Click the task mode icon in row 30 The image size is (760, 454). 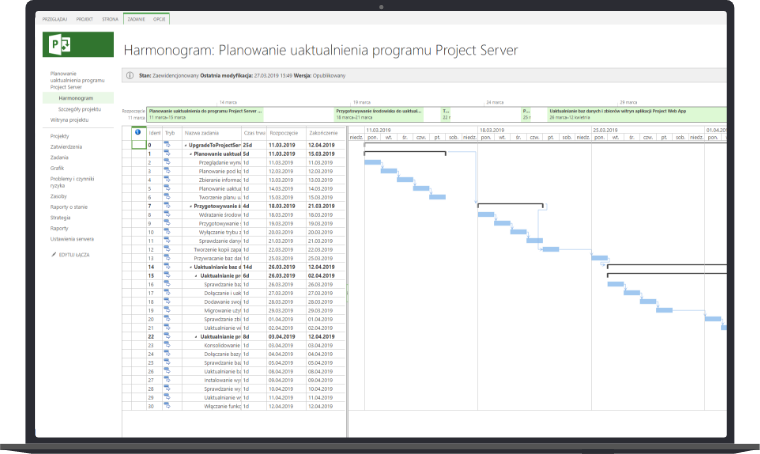click(x=167, y=406)
